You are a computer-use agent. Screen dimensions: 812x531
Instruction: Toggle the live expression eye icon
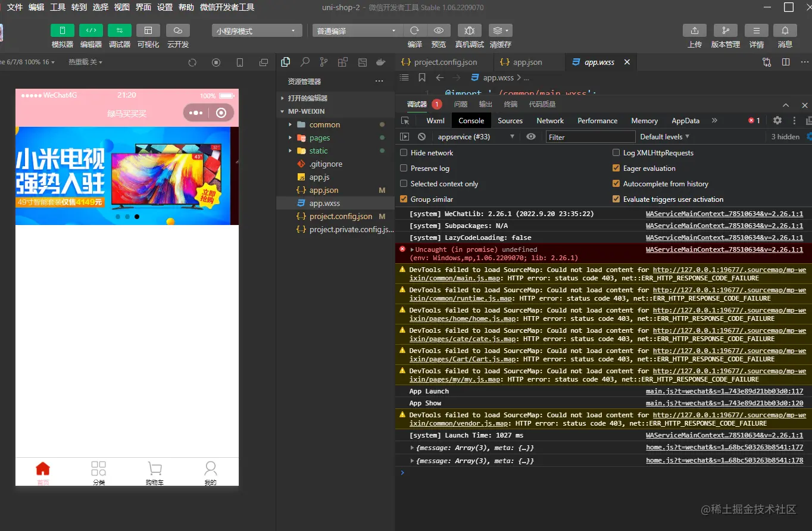tap(531, 137)
